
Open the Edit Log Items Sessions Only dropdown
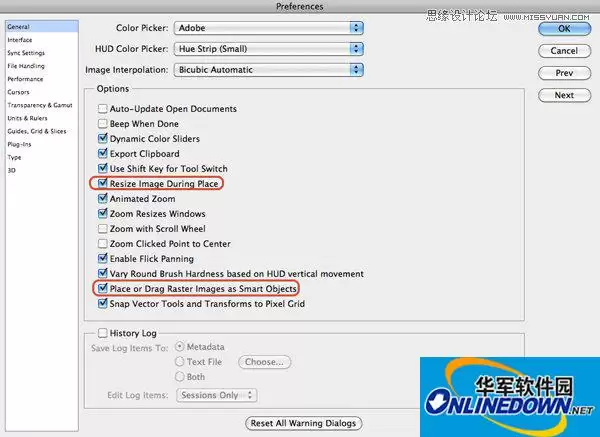(217, 395)
